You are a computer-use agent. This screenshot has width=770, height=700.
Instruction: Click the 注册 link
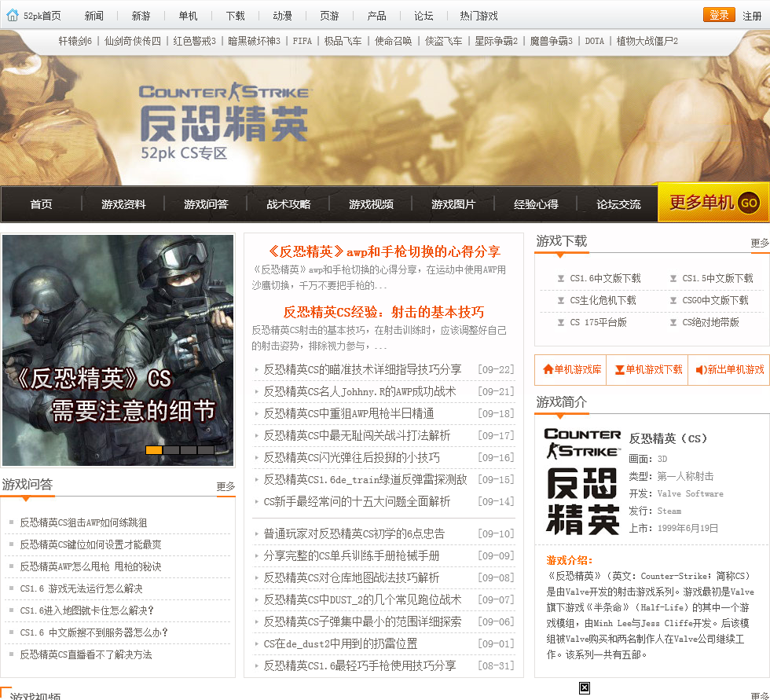pyautogui.click(x=752, y=16)
